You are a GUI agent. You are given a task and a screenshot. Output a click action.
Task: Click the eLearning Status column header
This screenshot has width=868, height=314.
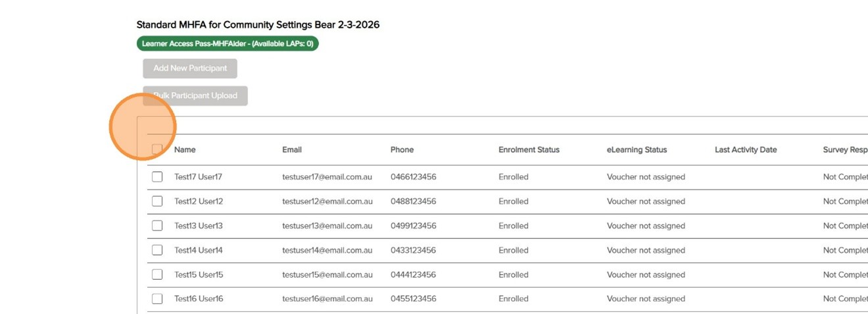637,150
